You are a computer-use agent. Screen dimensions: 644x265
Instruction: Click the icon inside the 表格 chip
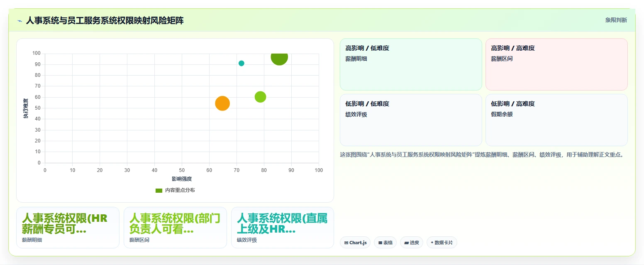click(x=380, y=243)
